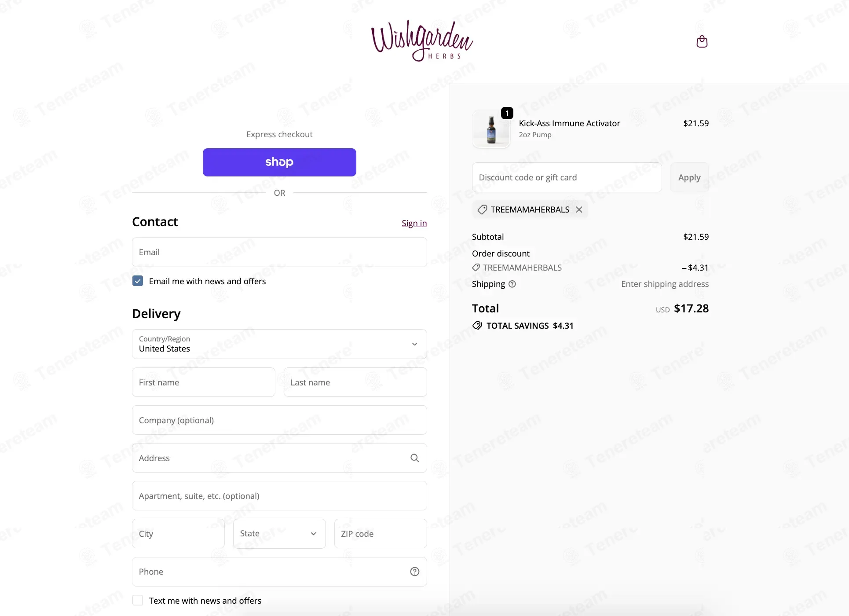Focus the First name field
This screenshot has width=849, height=616.
[204, 382]
